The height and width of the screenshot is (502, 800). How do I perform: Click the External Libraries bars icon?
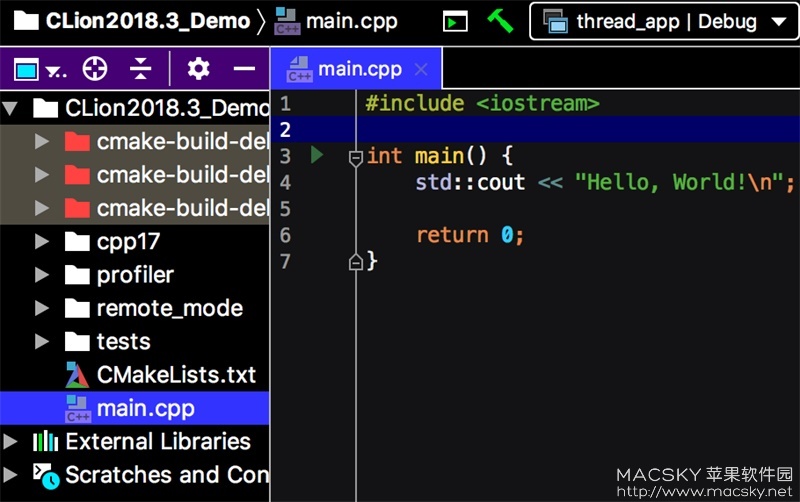coord(45,441)
